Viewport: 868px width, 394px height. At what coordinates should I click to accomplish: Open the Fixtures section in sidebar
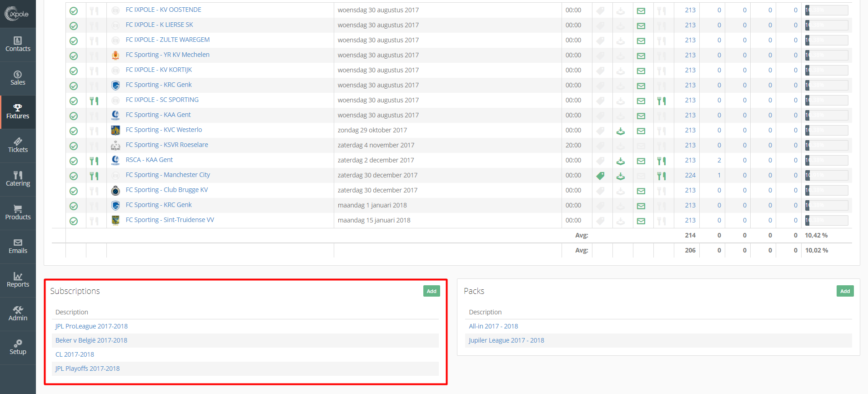coord(18,112)
